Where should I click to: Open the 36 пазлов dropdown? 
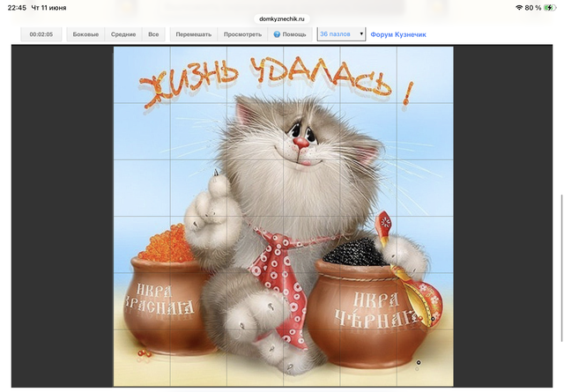(x=341, y=34)
